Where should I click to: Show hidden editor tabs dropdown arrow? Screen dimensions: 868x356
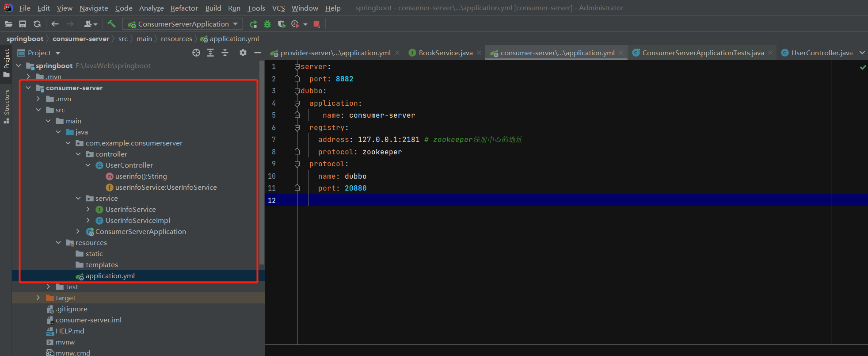(862, 53)
